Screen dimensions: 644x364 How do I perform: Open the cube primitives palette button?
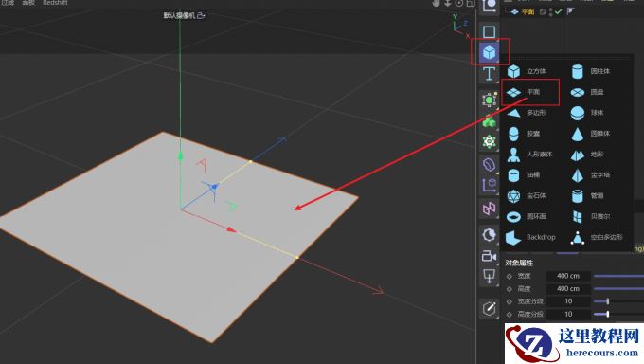click(x=490, y=52)
